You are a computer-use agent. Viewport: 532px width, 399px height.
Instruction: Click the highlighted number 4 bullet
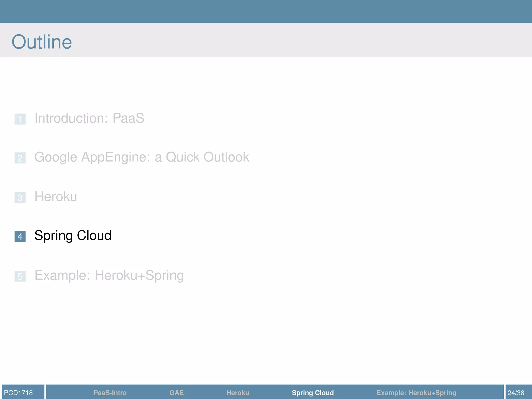pos(20,236)
